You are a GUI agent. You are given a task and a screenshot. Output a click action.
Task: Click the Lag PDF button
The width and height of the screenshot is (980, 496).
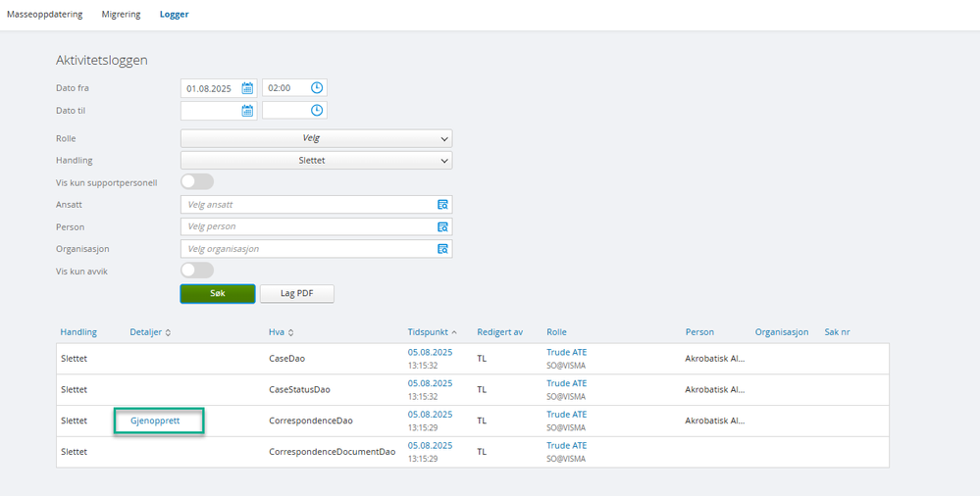tap(297, 294)
